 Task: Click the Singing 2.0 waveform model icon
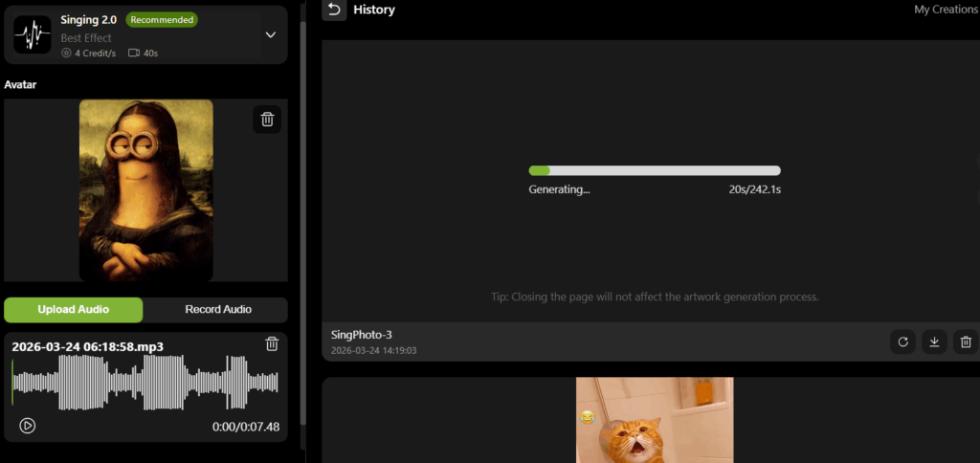33,34
